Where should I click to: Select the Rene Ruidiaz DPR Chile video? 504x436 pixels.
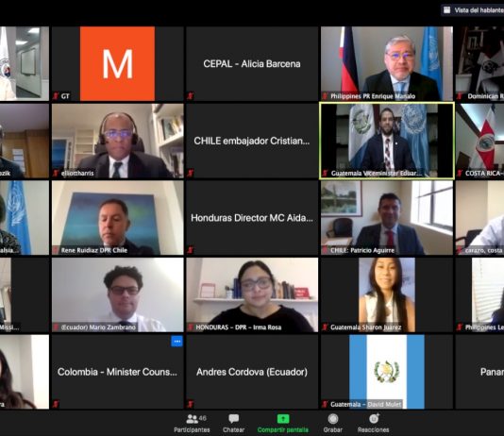pos(118,218)
